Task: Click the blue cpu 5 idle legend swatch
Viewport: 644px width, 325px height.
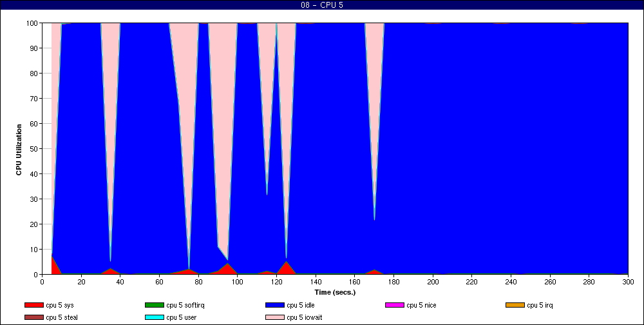Action: pos(275,305)
